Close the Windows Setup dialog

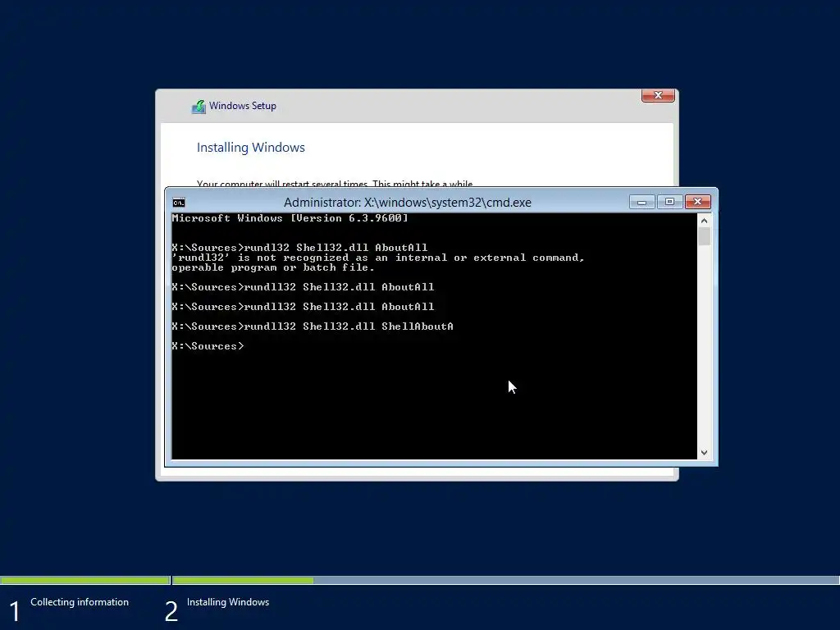(658, 95)
